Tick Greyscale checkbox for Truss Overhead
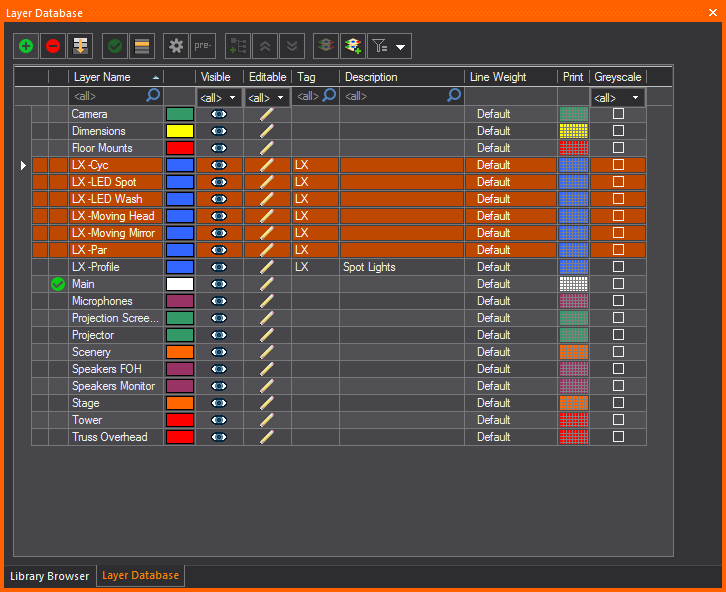The image size is (726, 592). 618,437
